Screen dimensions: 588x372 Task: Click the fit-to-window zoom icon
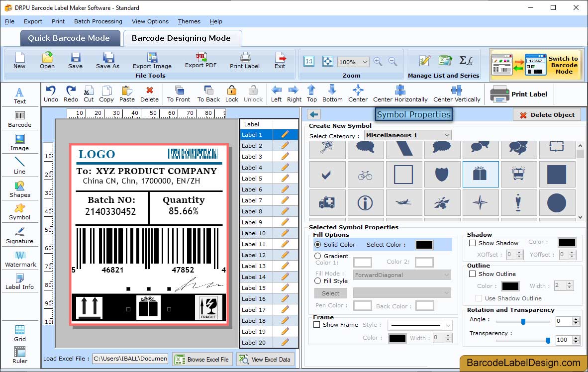(327, 62)
